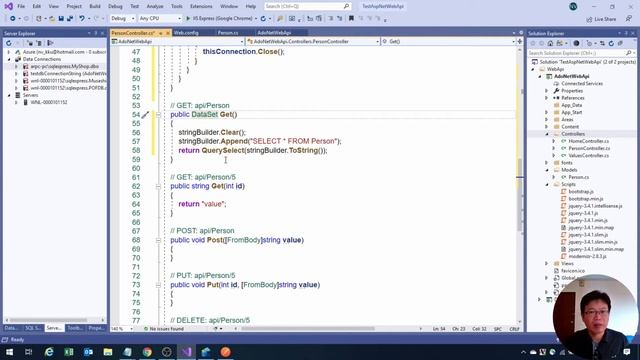Click the SPC indentation indicator in status bar
The image size is (640, 360).
tap(498, 329)
